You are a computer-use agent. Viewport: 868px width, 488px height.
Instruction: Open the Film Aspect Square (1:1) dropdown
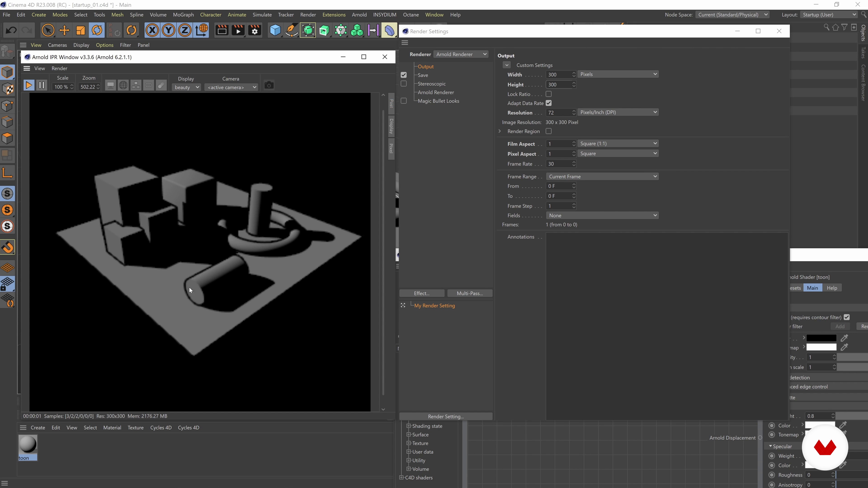(x=618, y=143)
